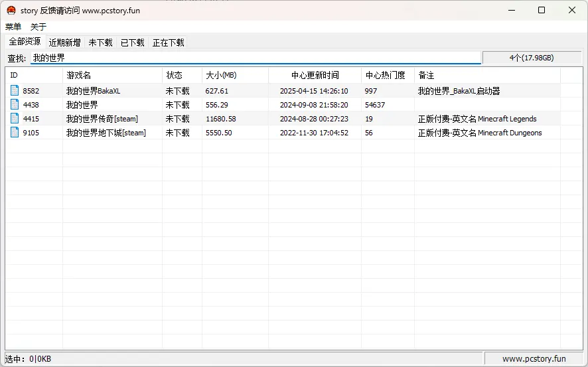Click update time 2025-04-15 14:26:10

click(x=314, y=91)
